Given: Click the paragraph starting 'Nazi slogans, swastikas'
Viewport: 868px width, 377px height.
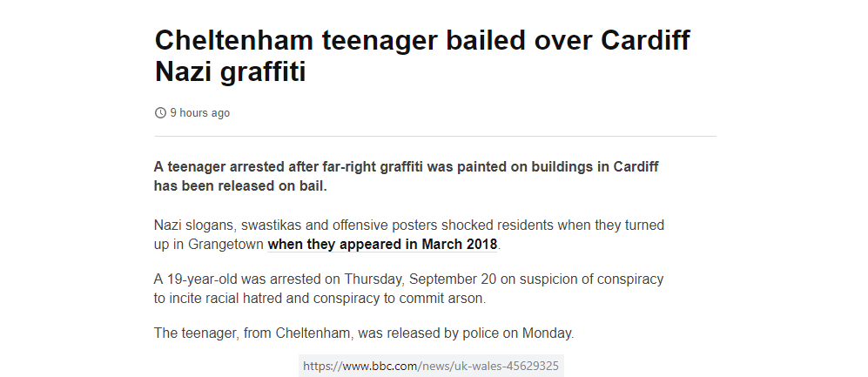Looking at the screenshot, I should (x=409, y=235).
